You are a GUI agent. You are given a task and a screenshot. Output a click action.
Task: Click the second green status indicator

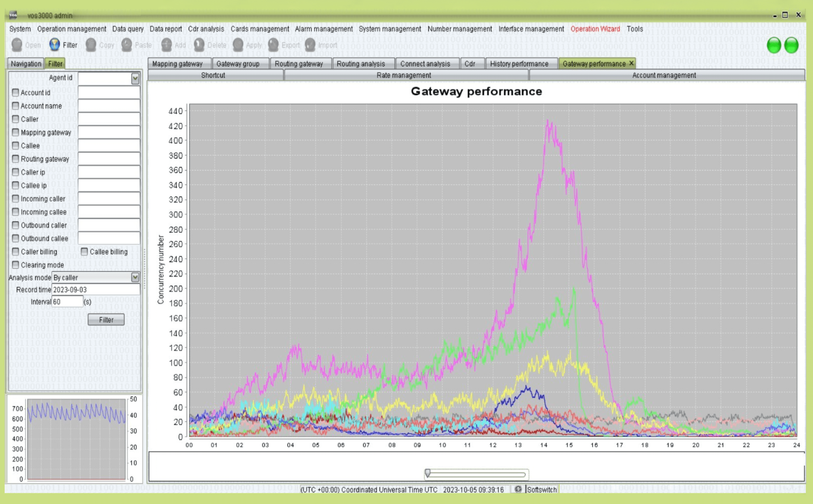point(791,45)
